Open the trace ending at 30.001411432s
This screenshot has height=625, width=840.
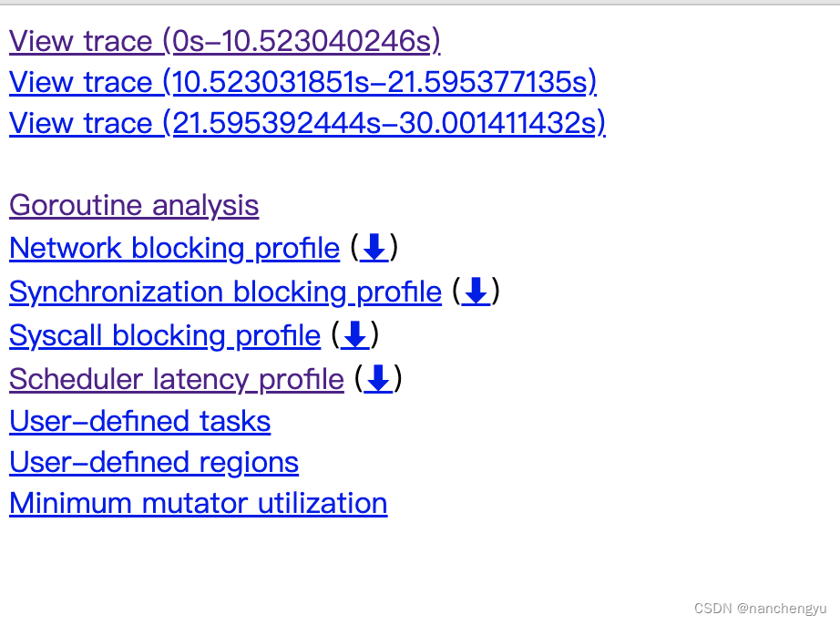pyautogui.click(x=307, y=123)
